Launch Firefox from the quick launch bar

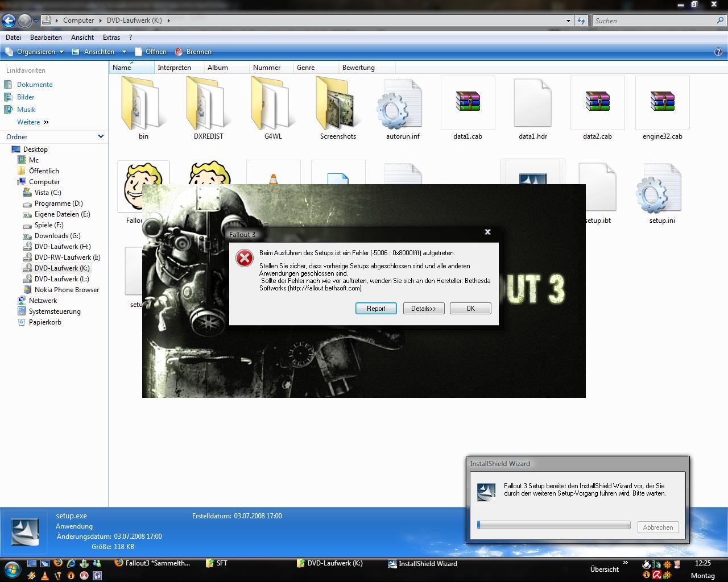(58, 564)
